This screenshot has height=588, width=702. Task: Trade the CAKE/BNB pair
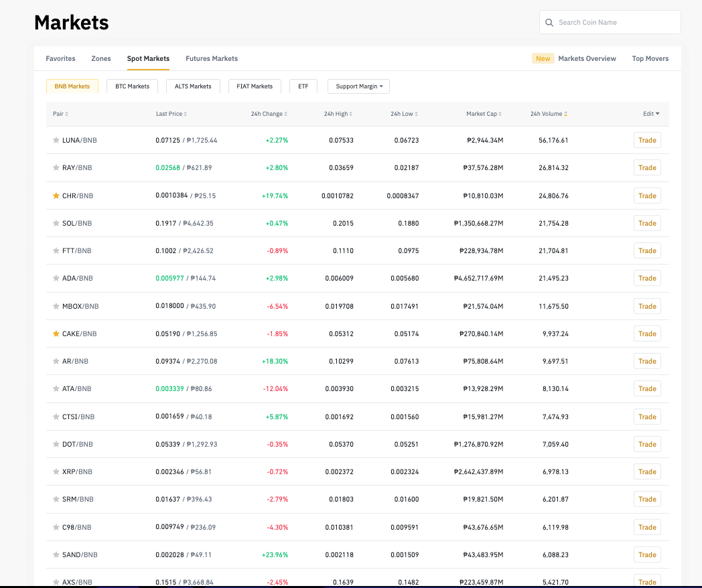point(647,334)
